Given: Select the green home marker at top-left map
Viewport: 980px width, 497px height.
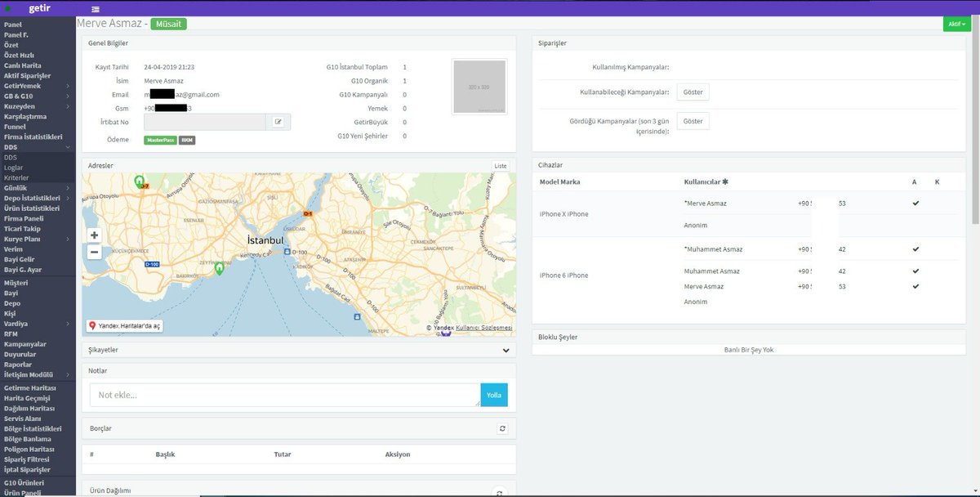Looking at the screenshot, I should [139, 181].
